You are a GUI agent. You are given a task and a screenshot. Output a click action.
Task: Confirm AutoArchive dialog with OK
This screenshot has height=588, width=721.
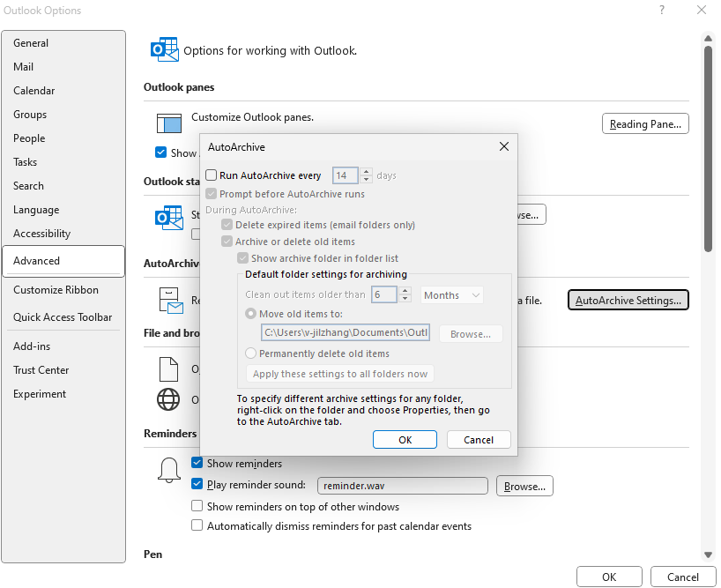(405, 440)
